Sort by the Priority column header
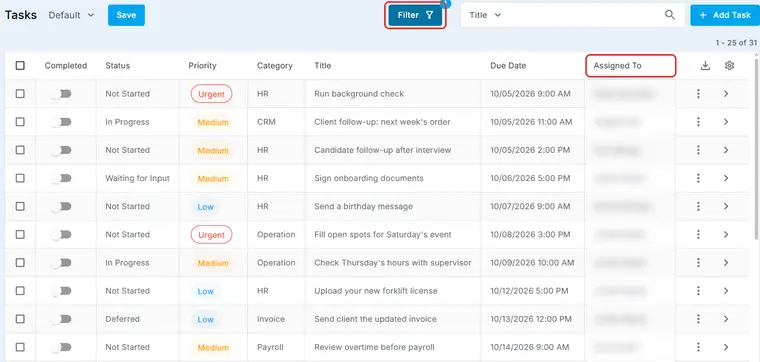 202,65
